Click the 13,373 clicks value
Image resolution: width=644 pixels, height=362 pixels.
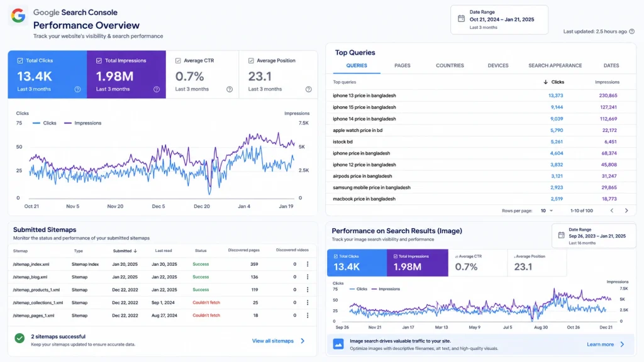[556, 96]
